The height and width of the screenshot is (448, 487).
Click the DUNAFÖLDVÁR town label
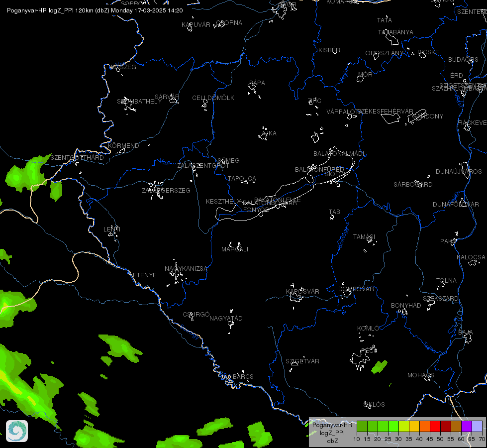(x=456, y=205)
